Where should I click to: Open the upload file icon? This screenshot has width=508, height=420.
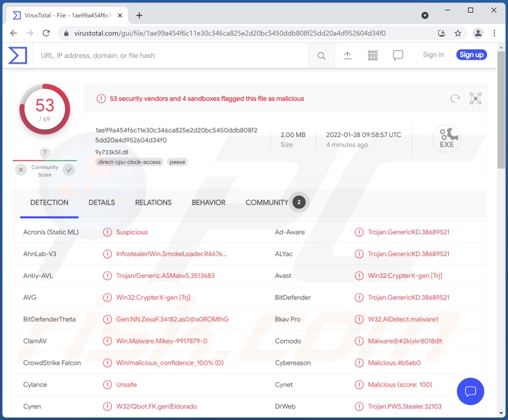(x=347, y=55)
